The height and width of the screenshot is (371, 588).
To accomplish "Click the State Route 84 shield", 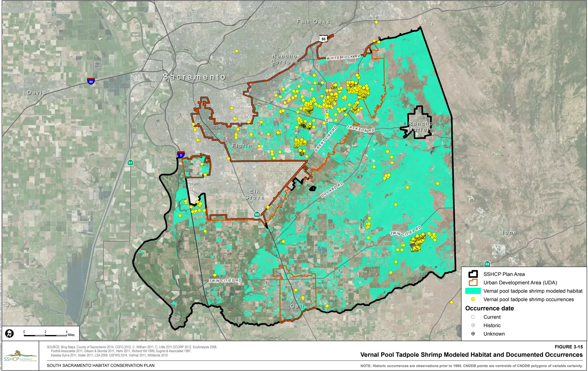I will pos(130,162).
